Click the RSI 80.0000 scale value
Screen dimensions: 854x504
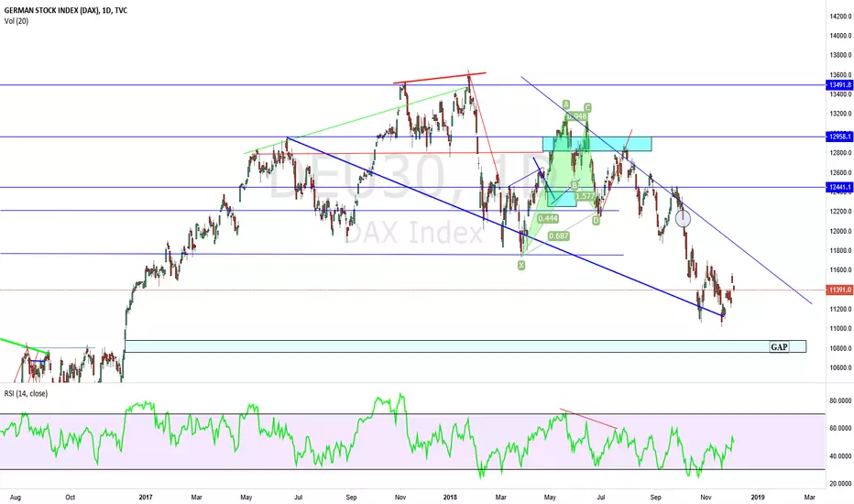[x=840, y=400]
